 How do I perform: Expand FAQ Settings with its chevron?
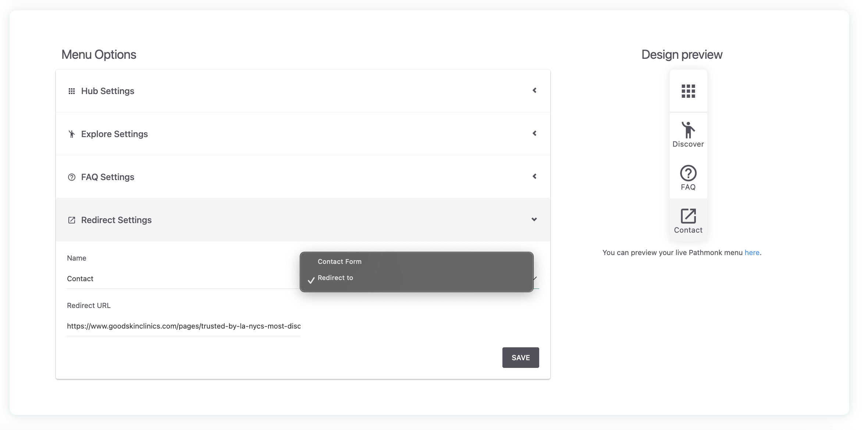[x=534, y=176]
